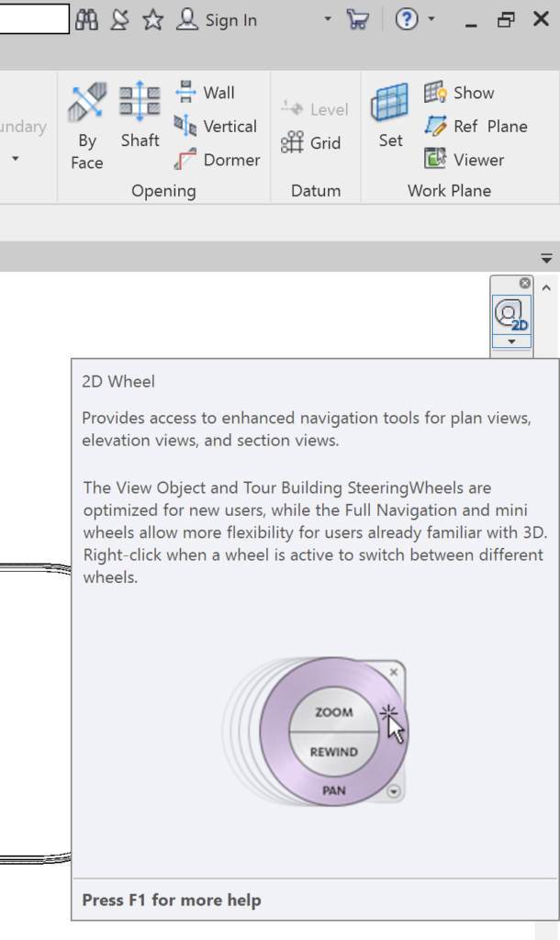This screenshot has height=940, width=560.
Task: Expand dropdown below 2D Wheel button
Action: point(511,341)
